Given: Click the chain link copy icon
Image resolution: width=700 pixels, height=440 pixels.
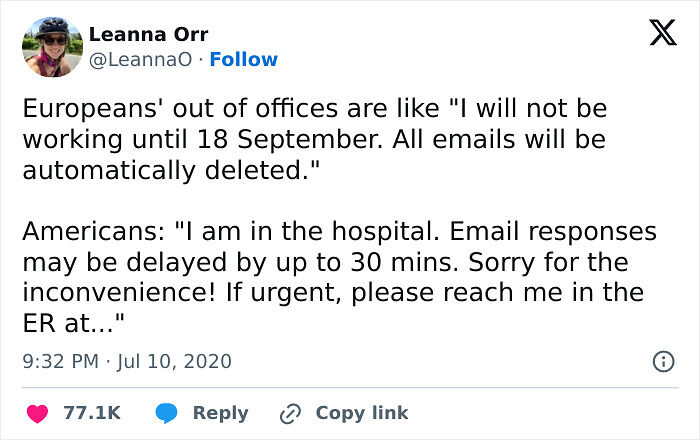Looking at the screenshot, I should click(x=291, y=412).
